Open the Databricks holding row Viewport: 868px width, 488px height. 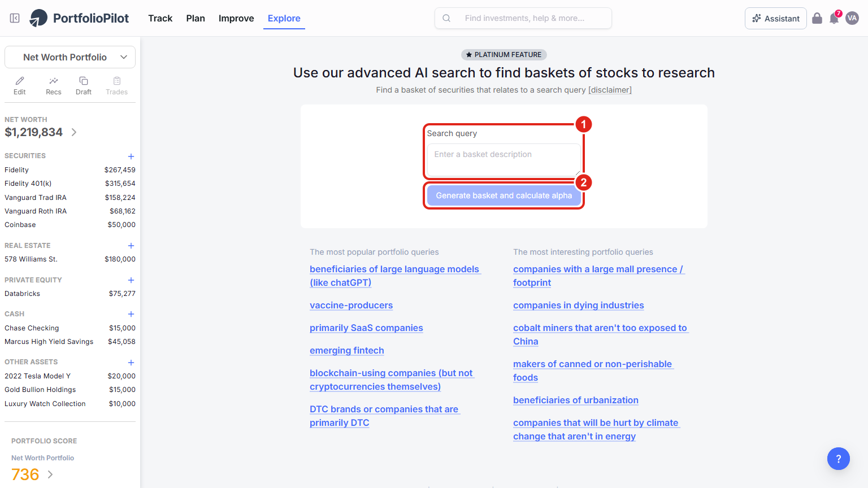tap(70, 294)
